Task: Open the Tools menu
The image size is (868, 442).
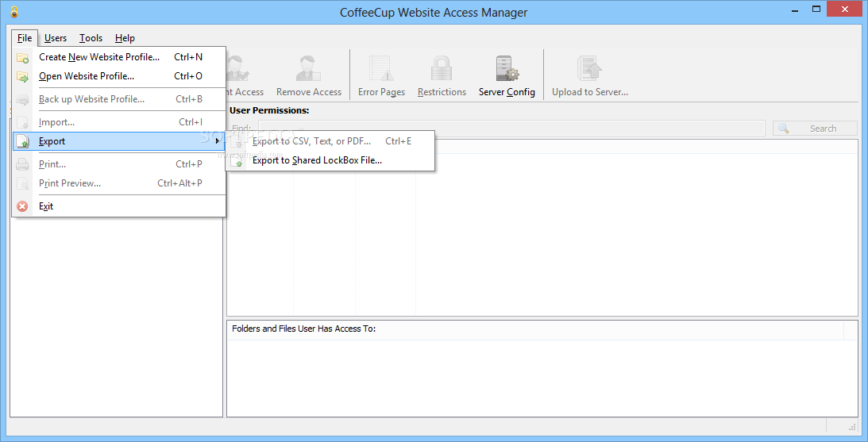Action: pyautogui.click(x=91, y=37)
